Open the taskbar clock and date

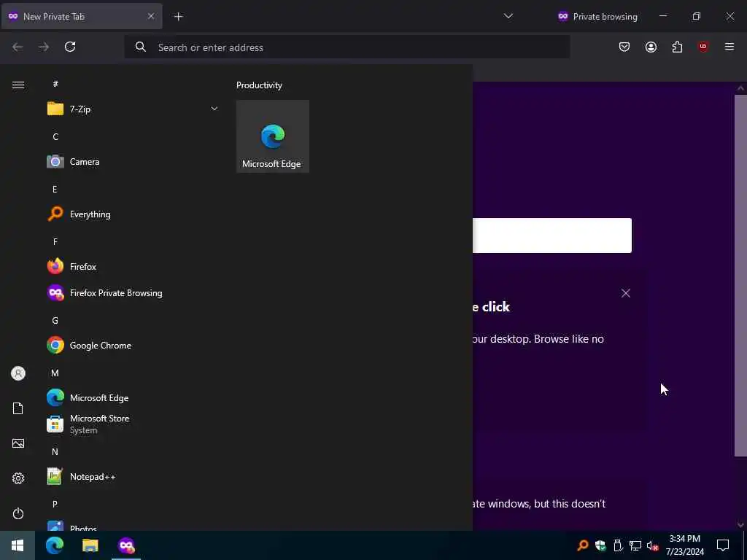point(684,545)
